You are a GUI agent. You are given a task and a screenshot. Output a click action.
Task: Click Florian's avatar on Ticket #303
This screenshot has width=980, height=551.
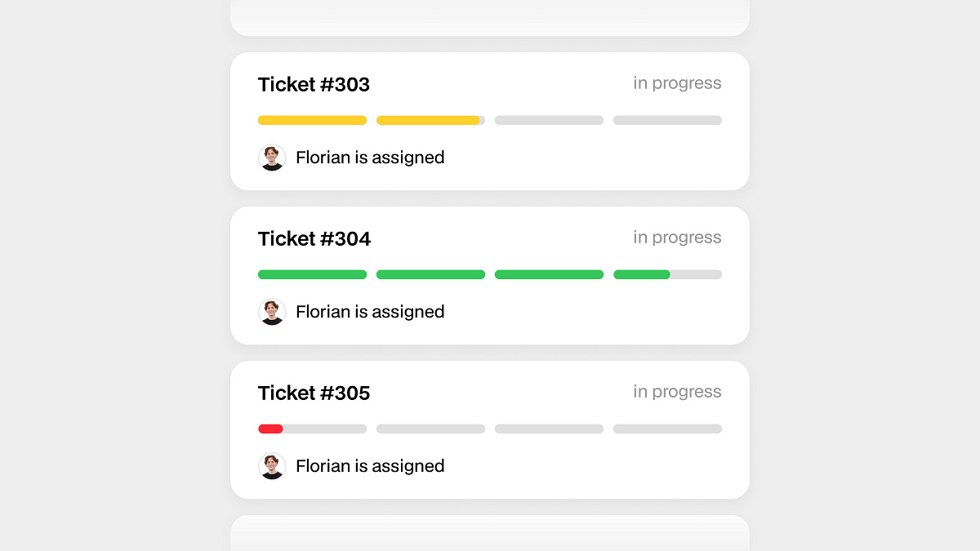[x=272, y=158]
